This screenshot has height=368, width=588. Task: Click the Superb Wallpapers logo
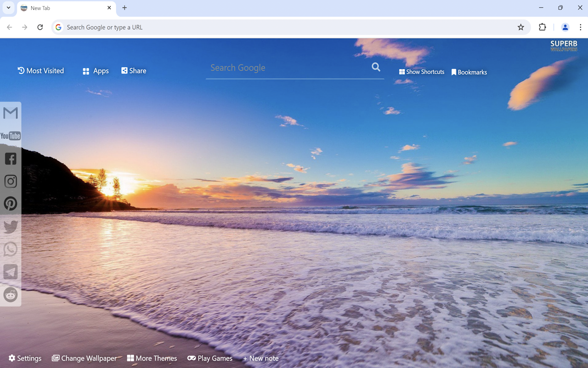pos(564,46)
